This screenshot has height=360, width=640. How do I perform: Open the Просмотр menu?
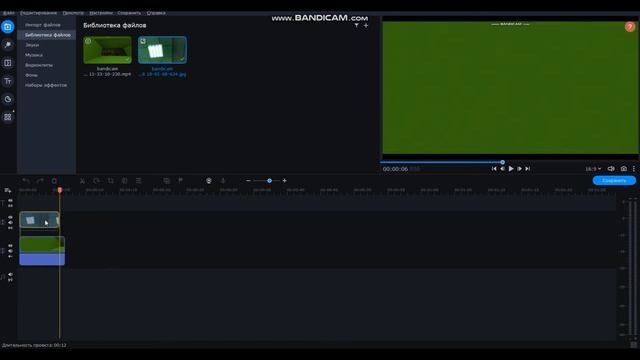click(73, 13)
